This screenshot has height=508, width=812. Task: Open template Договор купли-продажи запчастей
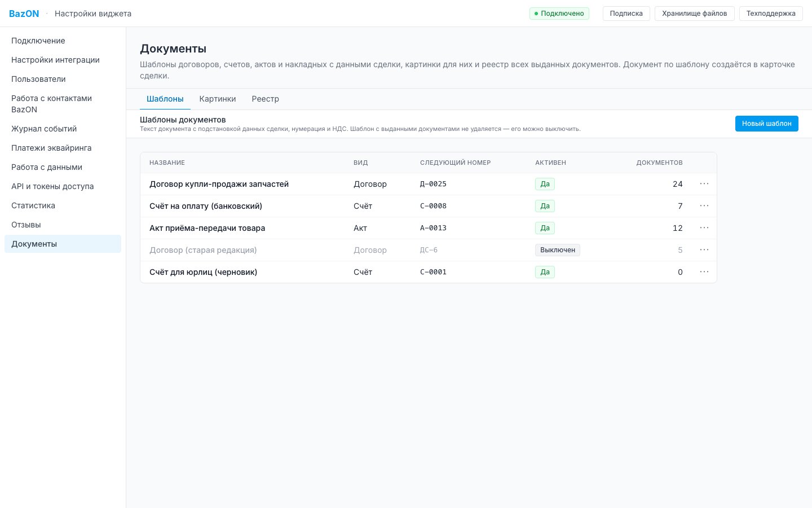click(219, 184)
